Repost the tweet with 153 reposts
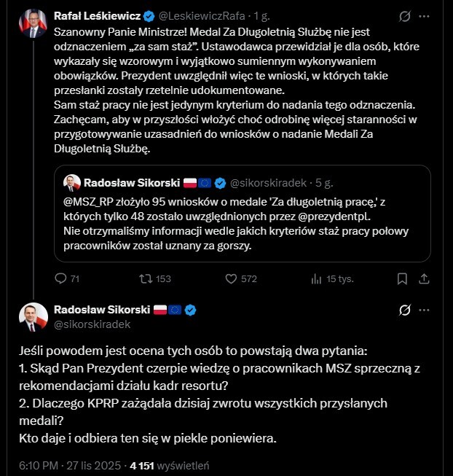This screenshot has height=476, width=453. click(146, 278)
